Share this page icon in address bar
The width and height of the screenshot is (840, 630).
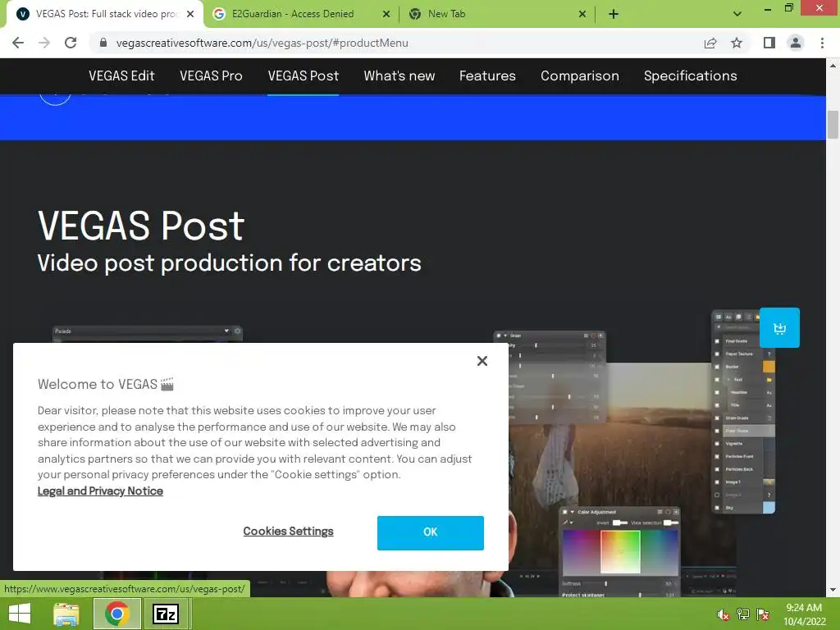pyautogui.click(x=710, y=43)
